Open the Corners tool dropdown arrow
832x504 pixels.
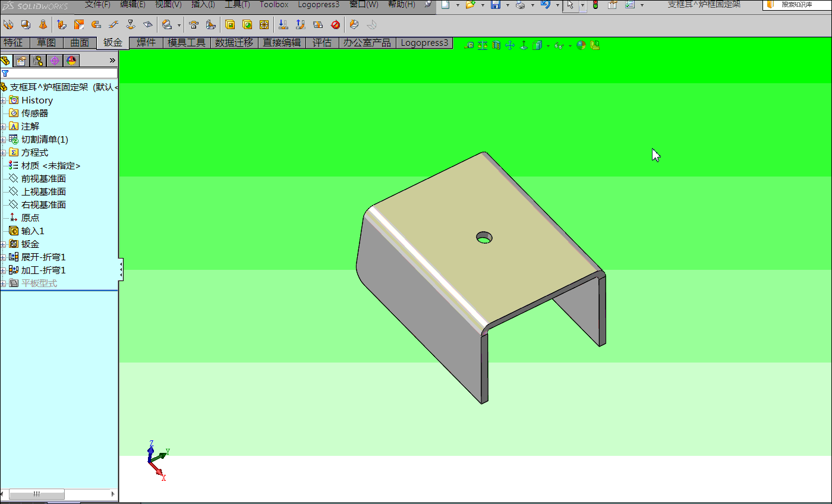click(x=179, y=26)
